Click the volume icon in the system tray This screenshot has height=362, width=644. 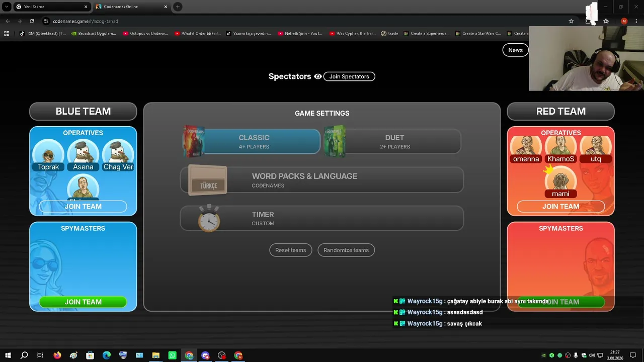click(x=592, y=355)
